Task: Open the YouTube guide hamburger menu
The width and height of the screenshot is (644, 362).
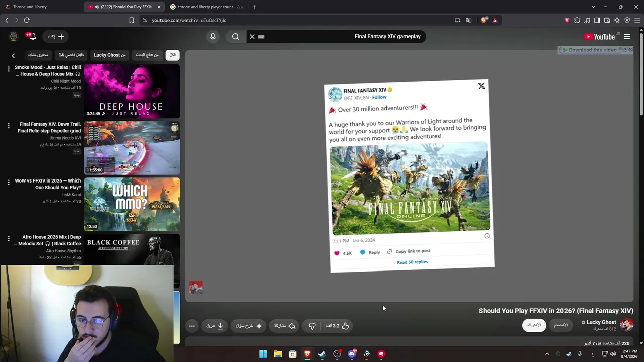Action: [x=627, y=37]
